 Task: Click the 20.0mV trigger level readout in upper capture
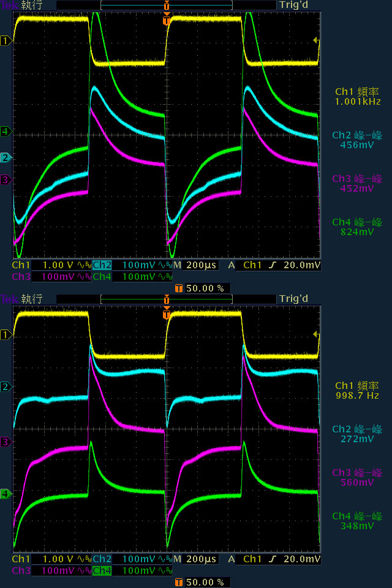302,265
